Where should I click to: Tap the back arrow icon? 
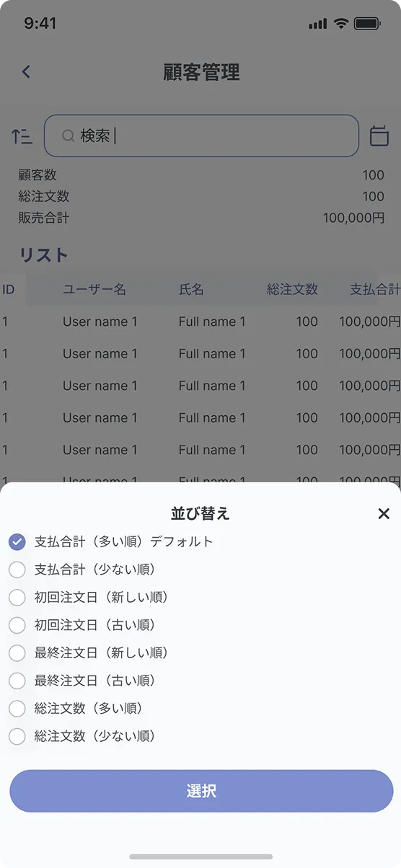(27, 72)
